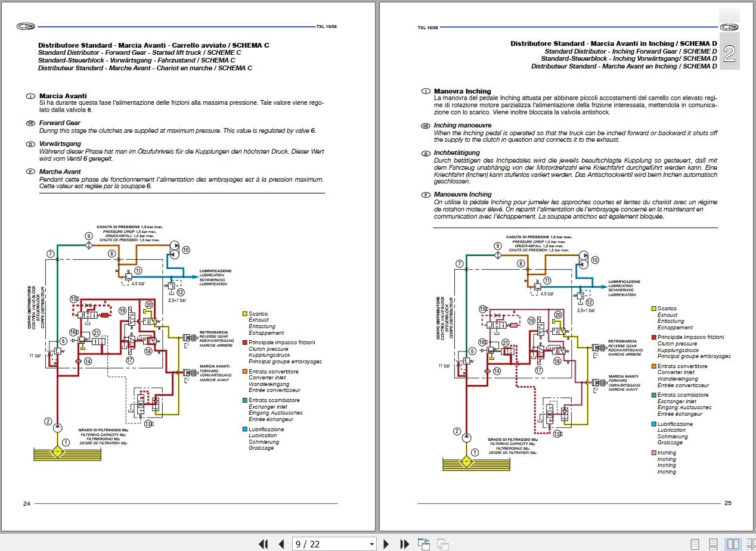This screenshot has height=551, width=756.
Task: Jump to the last page
Action: [x=404, y=544]
